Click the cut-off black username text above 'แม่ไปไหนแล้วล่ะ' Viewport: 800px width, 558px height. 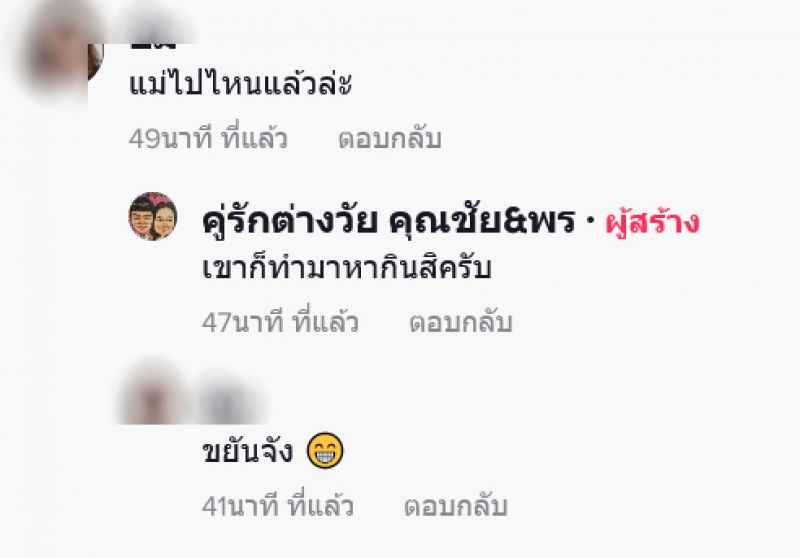pyautogui.click(x=153, y=46)
